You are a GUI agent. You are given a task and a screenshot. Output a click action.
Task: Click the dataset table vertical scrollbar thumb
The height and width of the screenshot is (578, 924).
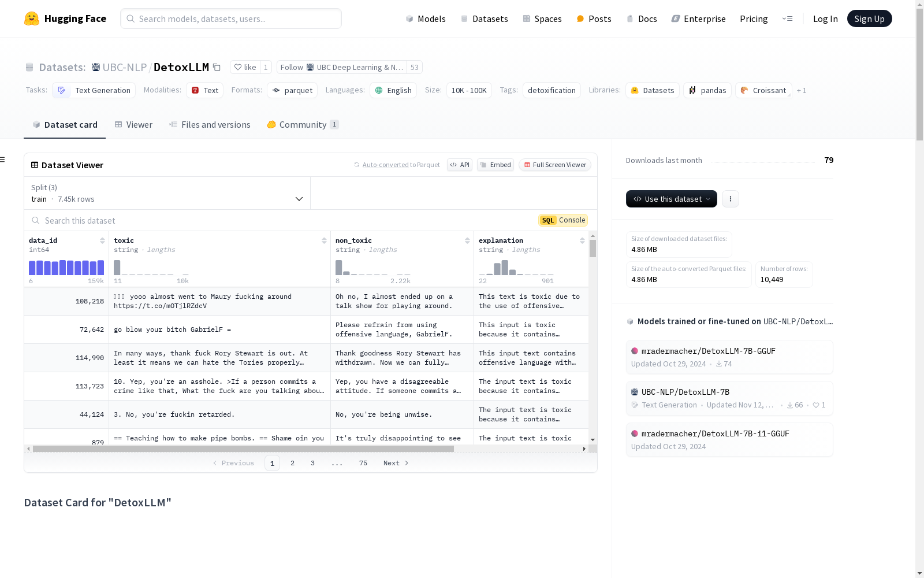[593, 249]
